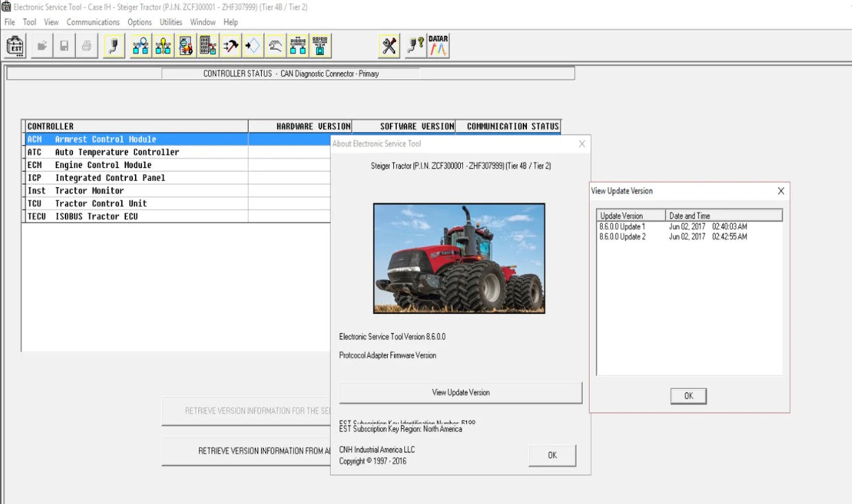The height and width of the screenshot is (504, 852).
Task: Click the open hand toolbar icon
Action: pyautogui.click(x=276, y=46)
